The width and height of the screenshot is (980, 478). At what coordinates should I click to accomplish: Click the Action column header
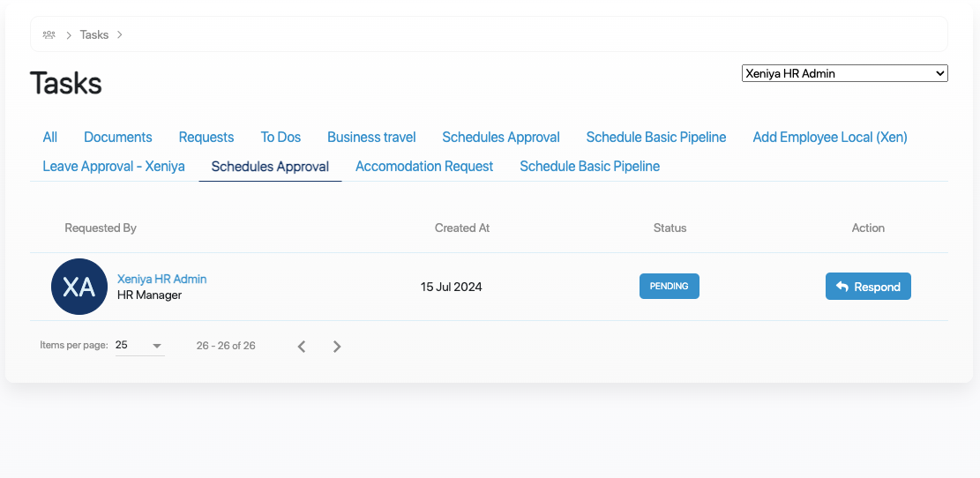[868, 228]
